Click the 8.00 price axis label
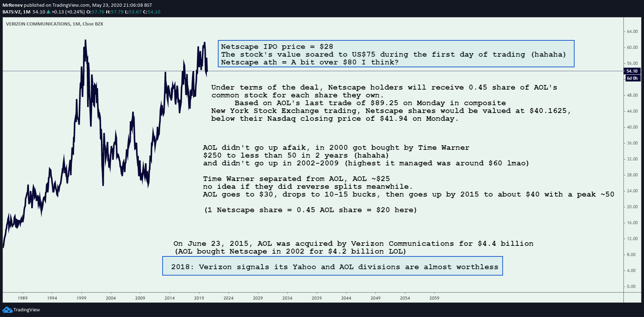This screenshot has width=644, height=317. point(631,255)
